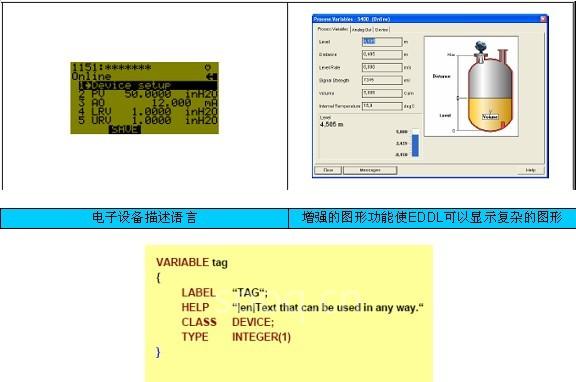Select the LRV menu line
The width and height of the screenshot is (576, 382).
(x=148, y=111)
